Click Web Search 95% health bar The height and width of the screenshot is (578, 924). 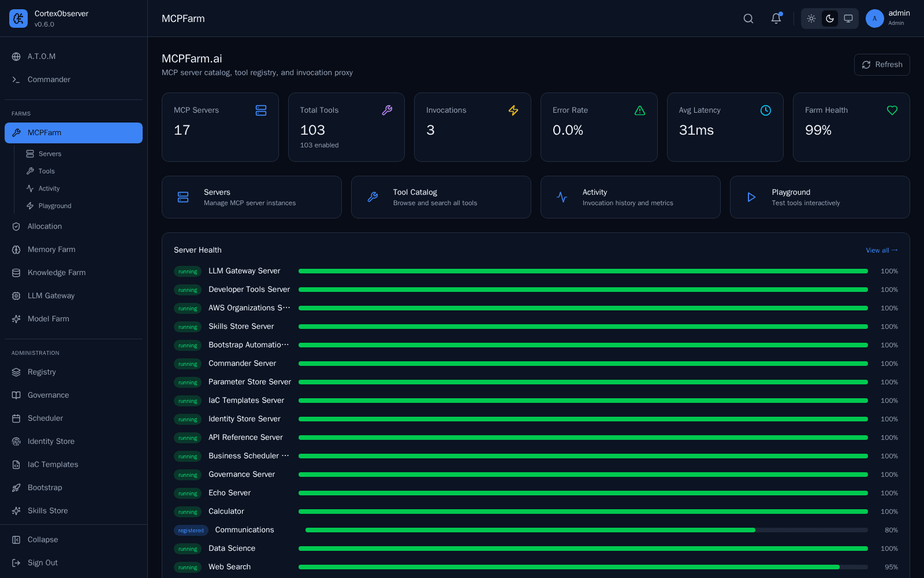583,567
